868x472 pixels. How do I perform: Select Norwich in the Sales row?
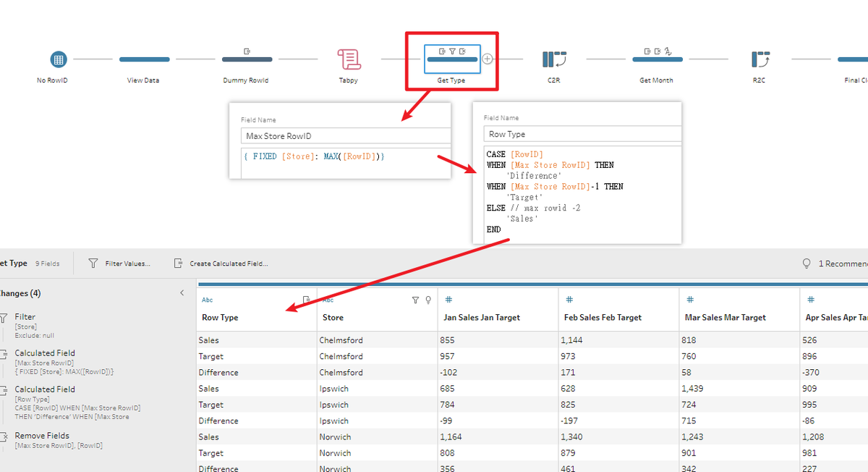click(336, 437)
